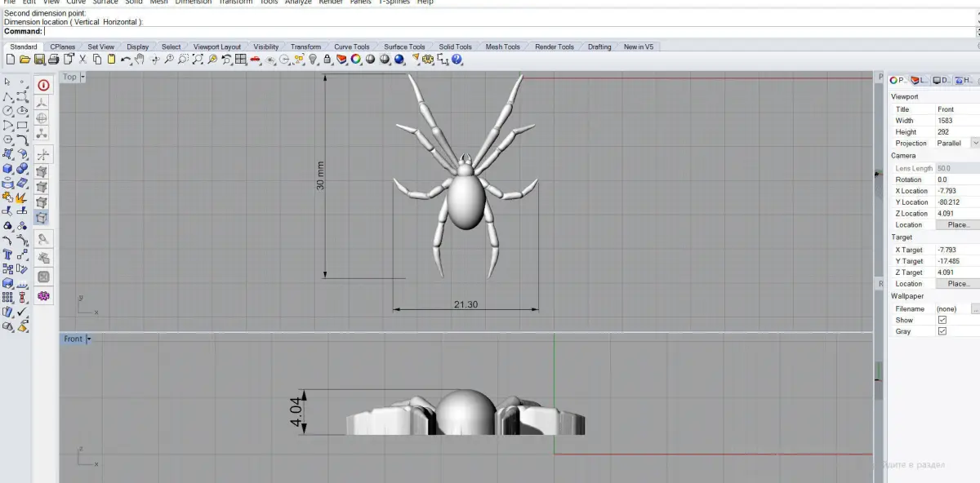Image resolution: width=980 pixels, height=483 pixels.
Task: Click the camera Location Place button
Action: pyautogui.click(x=958, y=224)
